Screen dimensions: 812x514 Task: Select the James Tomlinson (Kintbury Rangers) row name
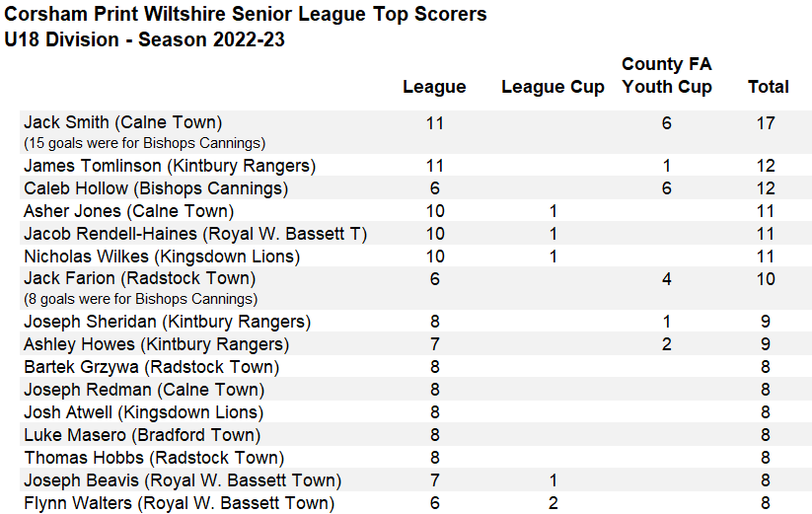click(x=170, y=166)
